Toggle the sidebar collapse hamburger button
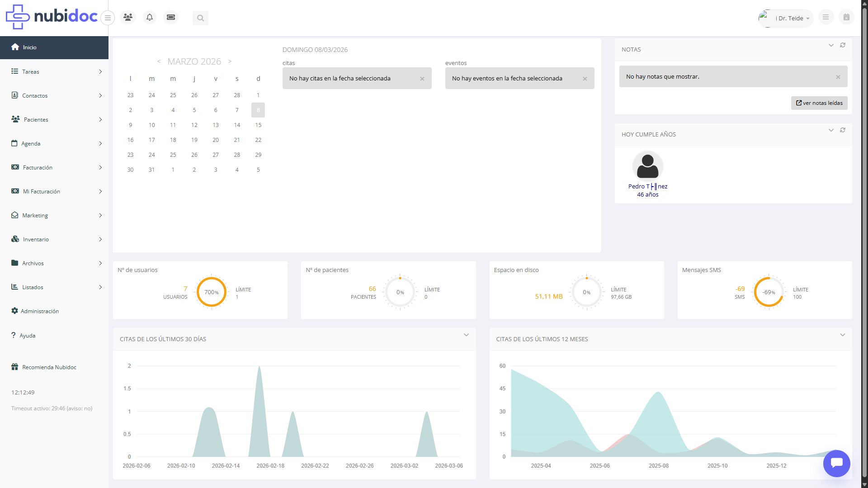Viewport: 868px width, 488px height. [x=108, y=18]
